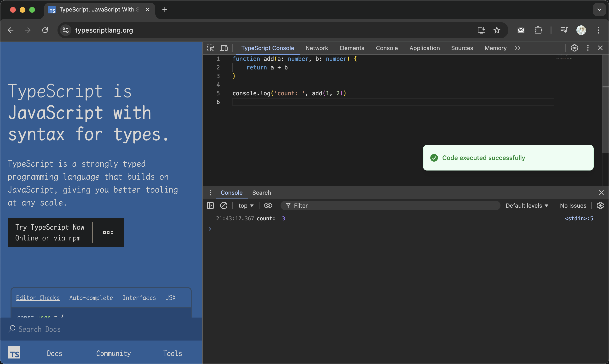The height and width of the screenshot is (364, 609).
Task: Select the Network tab in DevTools
Action: coord(316,48)
